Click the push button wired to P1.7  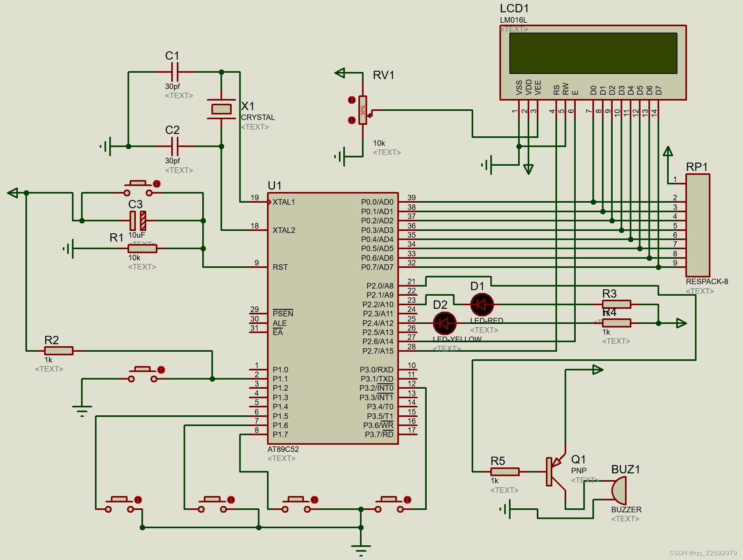coord(296,505)
